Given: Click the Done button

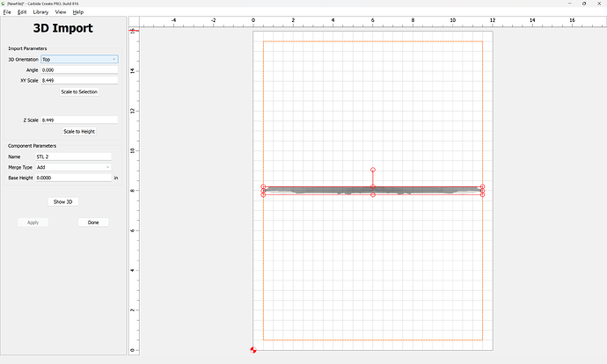Looking at the screenshot, I should point(93,222).
